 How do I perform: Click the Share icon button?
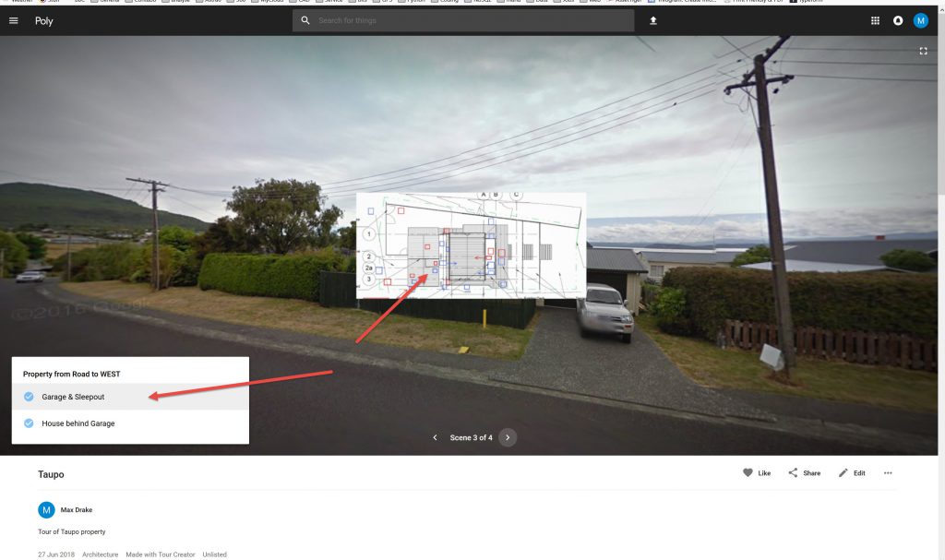804,472
